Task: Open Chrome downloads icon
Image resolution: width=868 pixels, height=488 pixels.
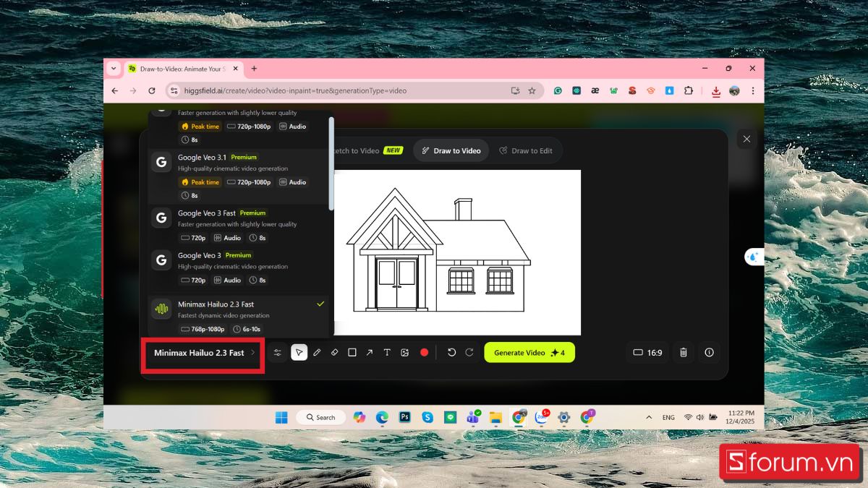Action: (x=716, y=91)
